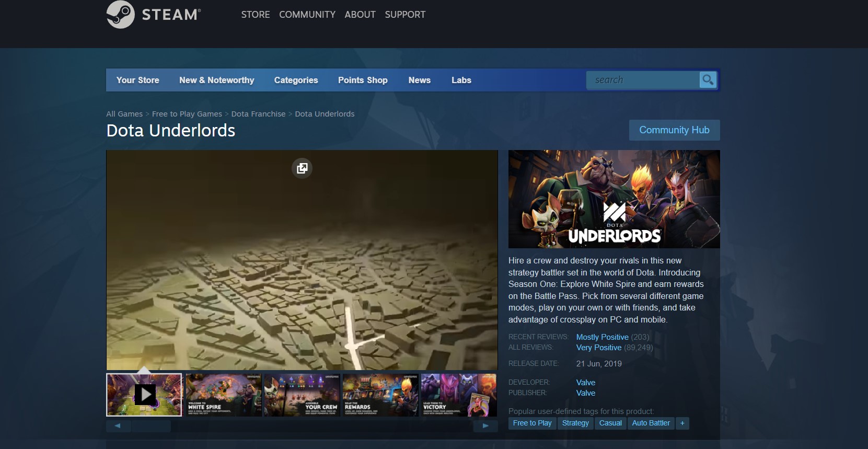
Task: Click the release date 21 Jun, 2019
Action: [599, 364]
